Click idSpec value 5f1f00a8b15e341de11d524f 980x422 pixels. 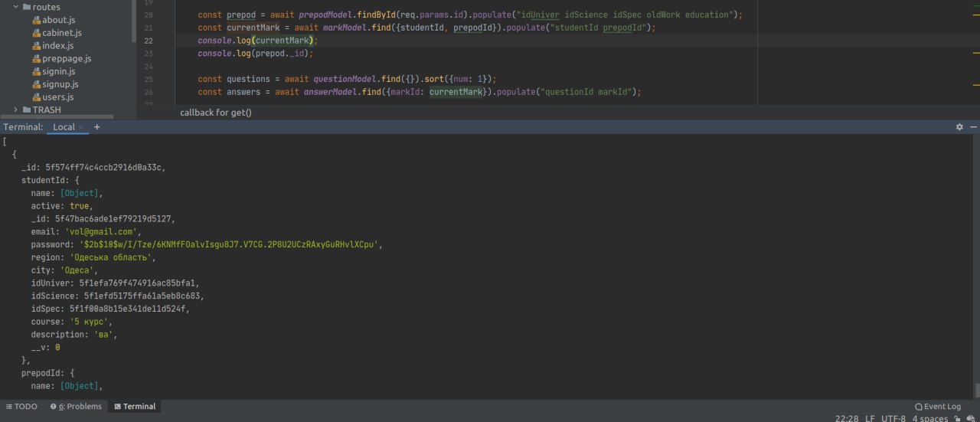click(x=129, y=309)
